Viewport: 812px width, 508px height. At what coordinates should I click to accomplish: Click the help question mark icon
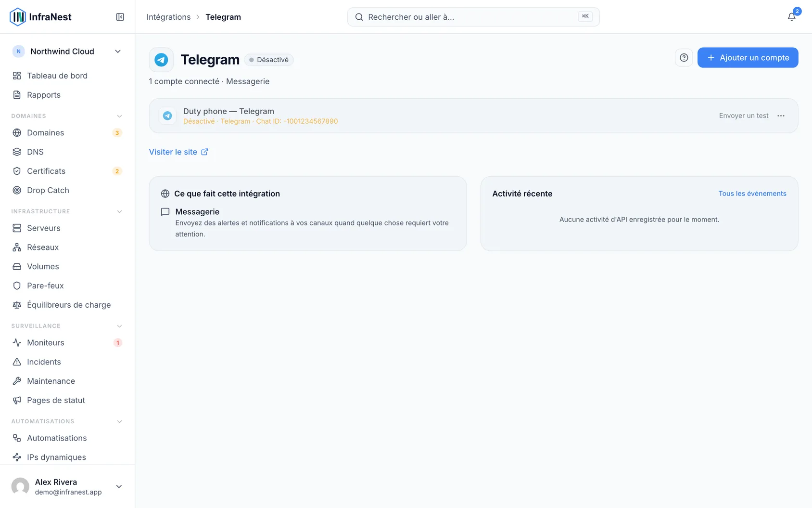[x=684, y=58]
